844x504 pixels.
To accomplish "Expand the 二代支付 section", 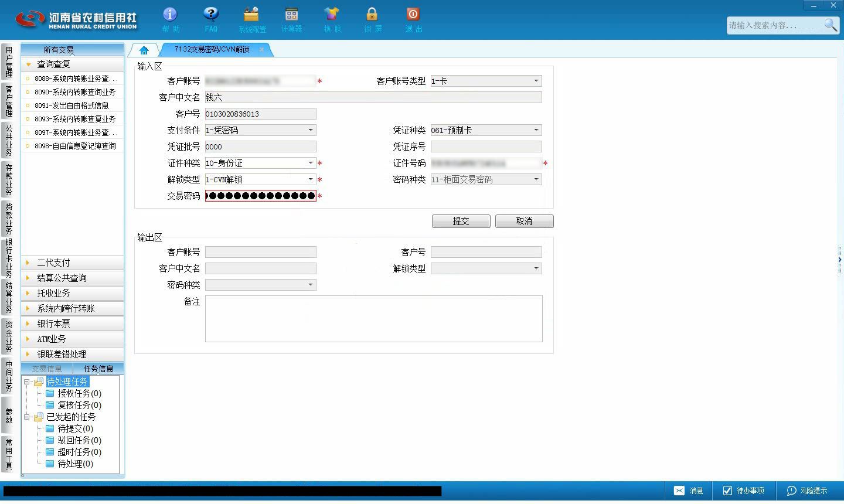I will pyautogui.click(x=73, y=263).
